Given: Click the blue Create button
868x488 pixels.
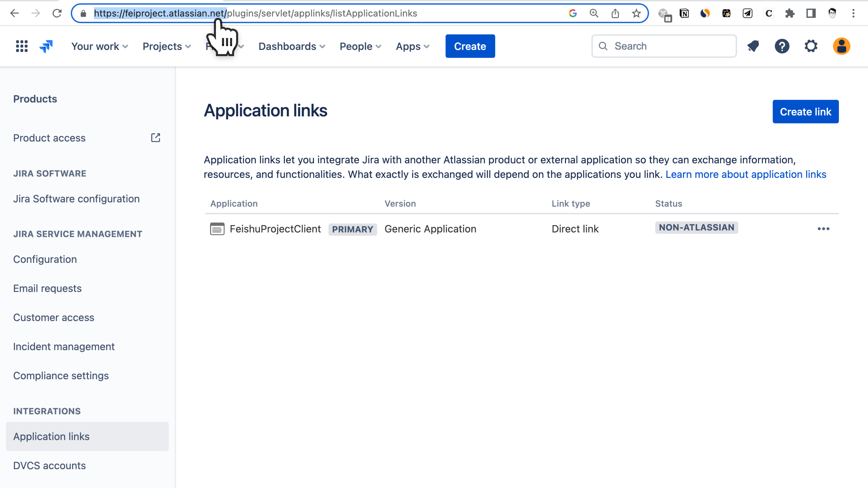Looking at the screenshot, I should [x=470, y=46].
